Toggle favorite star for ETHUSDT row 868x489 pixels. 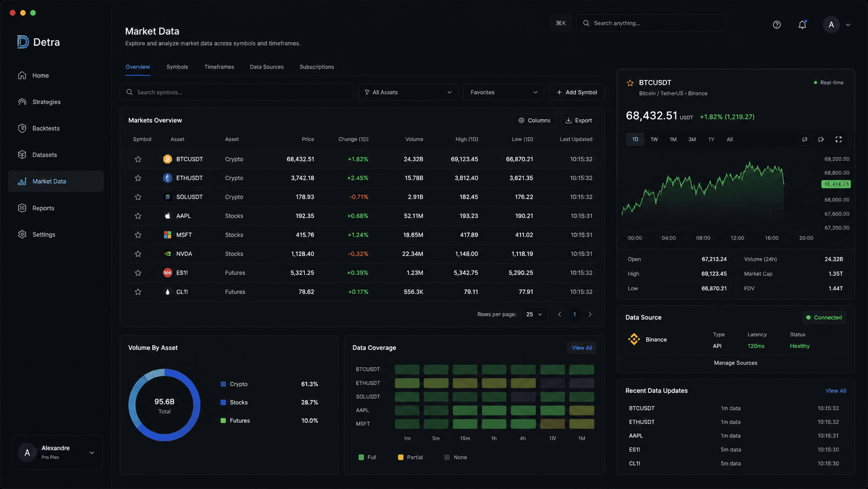coord(138,178)
